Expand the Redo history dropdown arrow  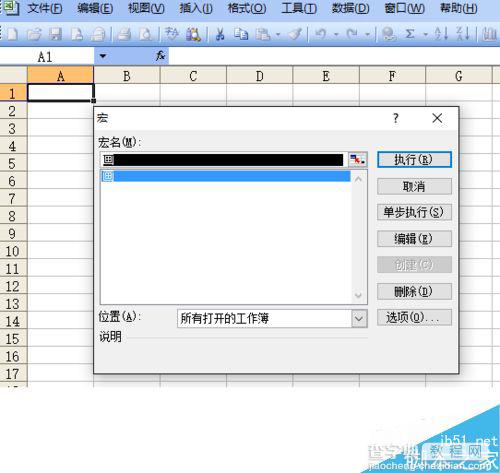[x=367, y=34]
